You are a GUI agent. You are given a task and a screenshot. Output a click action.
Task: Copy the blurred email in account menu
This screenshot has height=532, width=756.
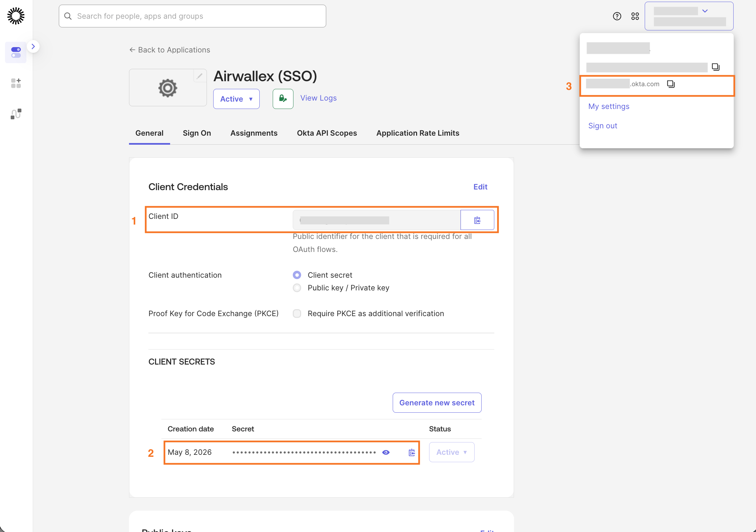(x=716, y=67)
